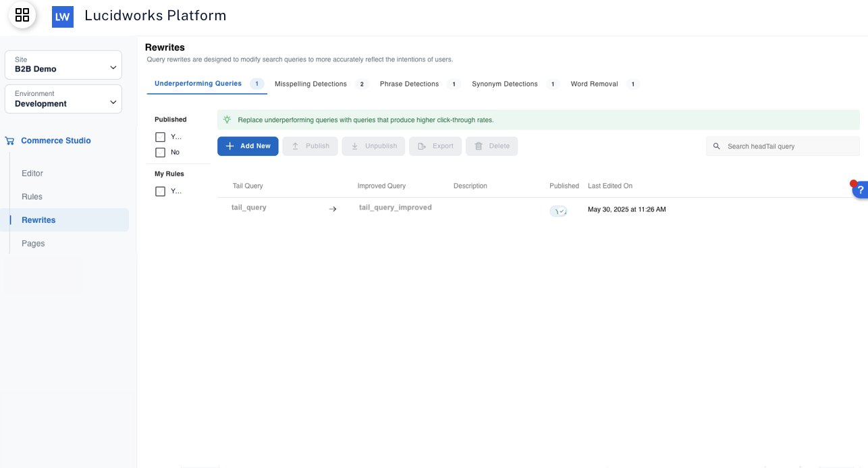Image resolution: width=868 pixels, height=468 pixels.
Task: Switch to Synonym Detections tab
Action: coord(514,84)
